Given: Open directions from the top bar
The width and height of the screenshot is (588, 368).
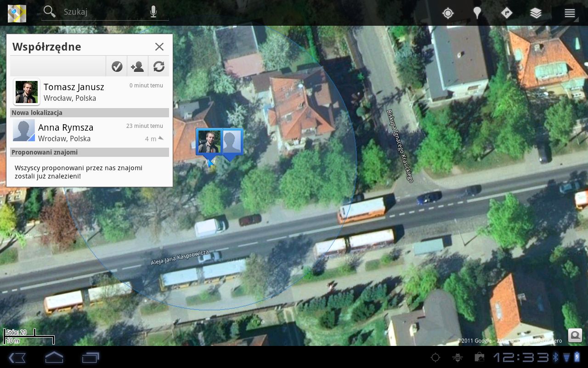Looking at the screenshot, I should [506, 13].
